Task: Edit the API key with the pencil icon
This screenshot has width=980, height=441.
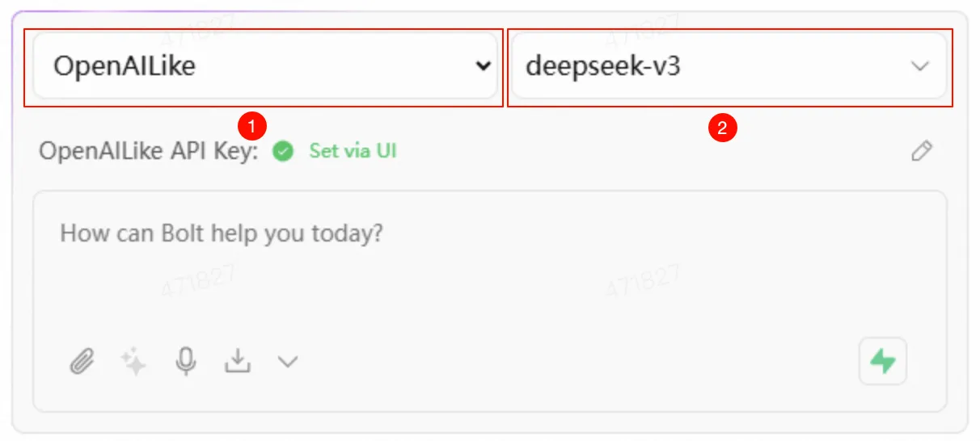Action: [x=921, y=151]
